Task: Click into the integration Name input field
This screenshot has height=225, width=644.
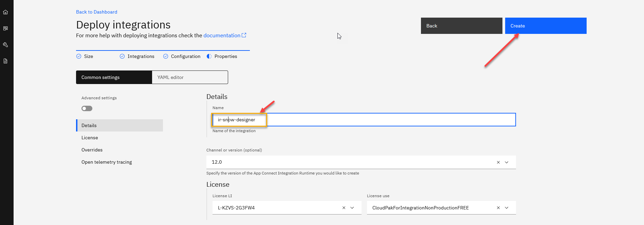Action: point(373,120)
